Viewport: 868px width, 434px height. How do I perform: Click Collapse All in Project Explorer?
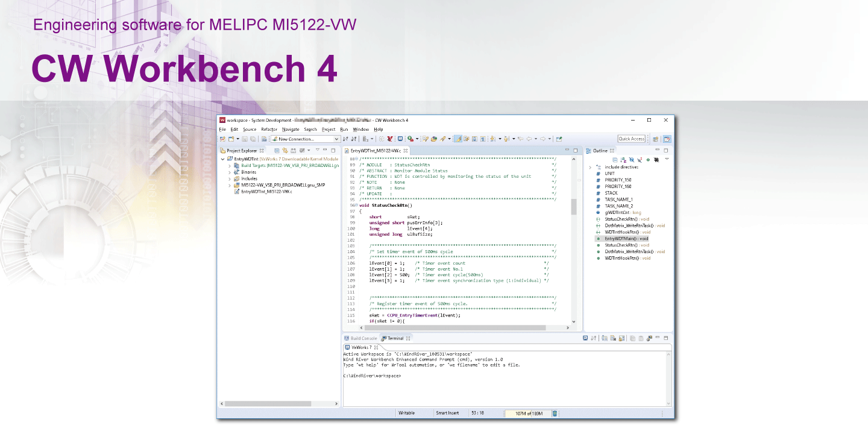(x=277, y=150)
